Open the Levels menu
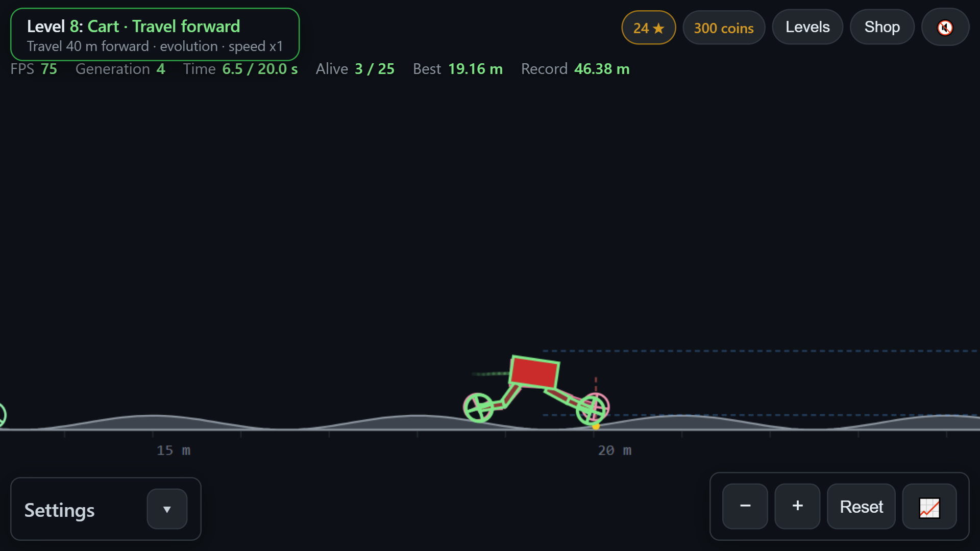Screen dimensions: 980x551 pos(807,27)
